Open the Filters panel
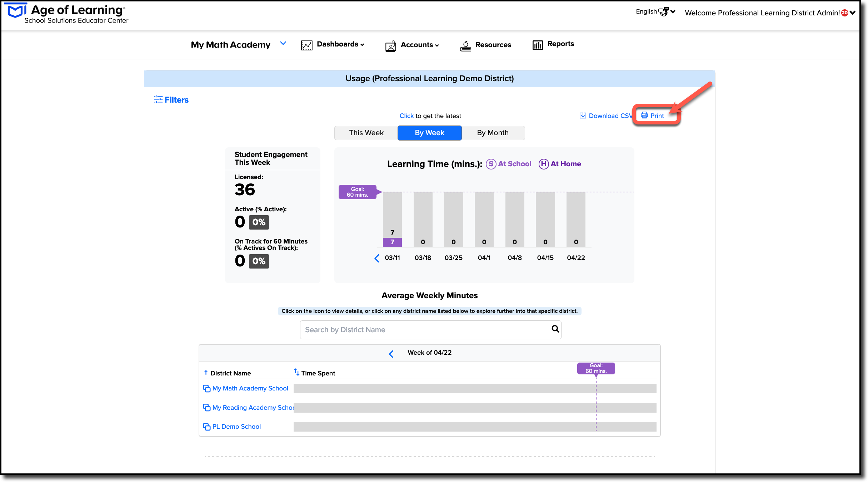The image size is (868, 482). coord(171,100)
